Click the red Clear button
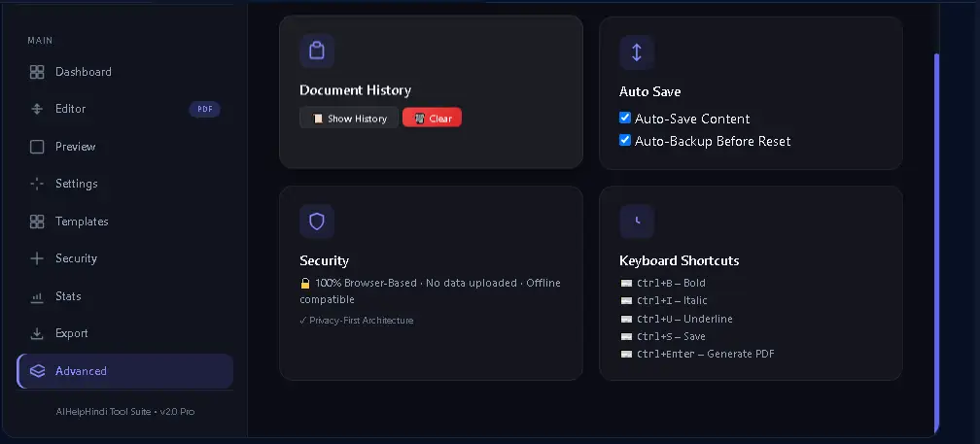The height and width of the screenshot is (444, 980). pyautogui.click(x=433, y=118)
